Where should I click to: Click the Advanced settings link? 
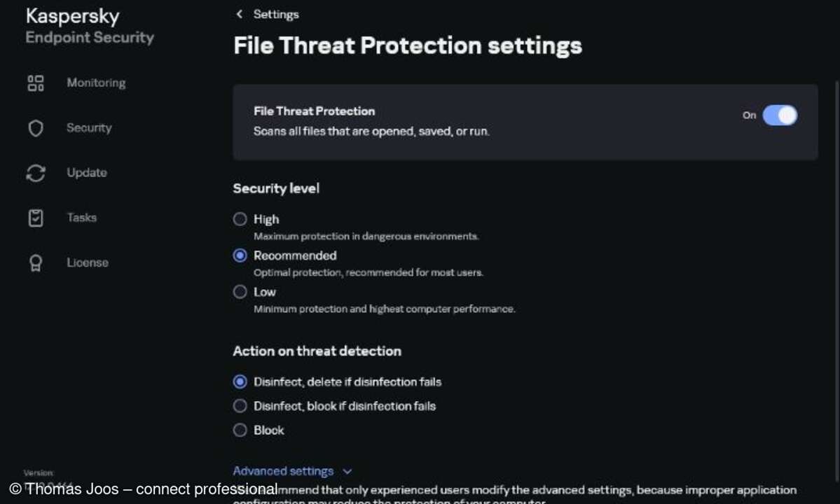283,471
